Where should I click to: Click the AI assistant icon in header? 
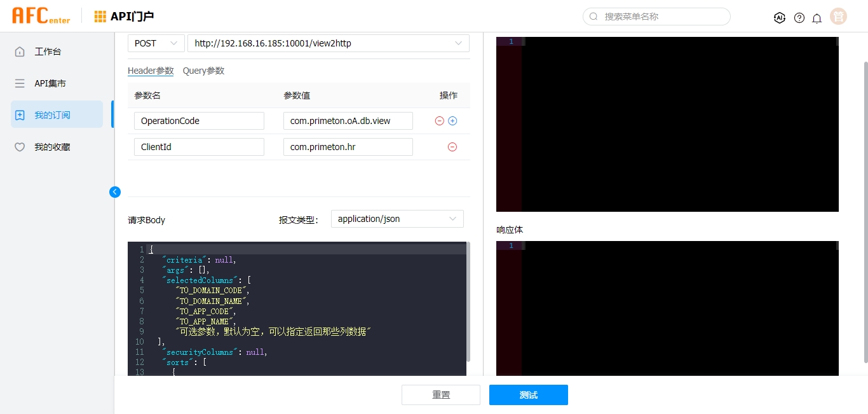(x=780, y=18)
